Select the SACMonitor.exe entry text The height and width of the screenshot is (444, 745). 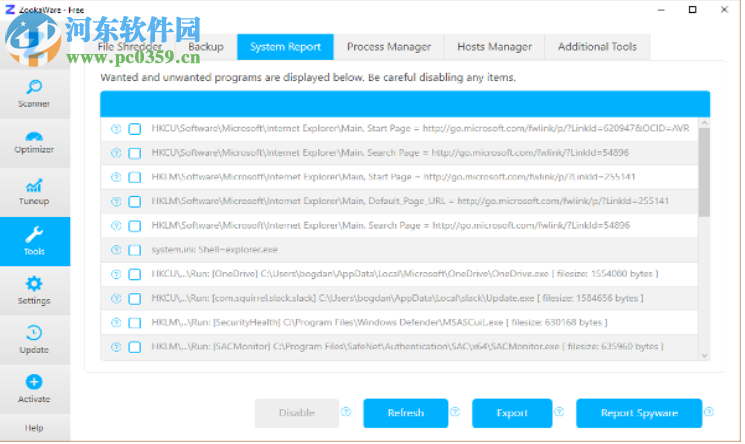coord(408,347)
